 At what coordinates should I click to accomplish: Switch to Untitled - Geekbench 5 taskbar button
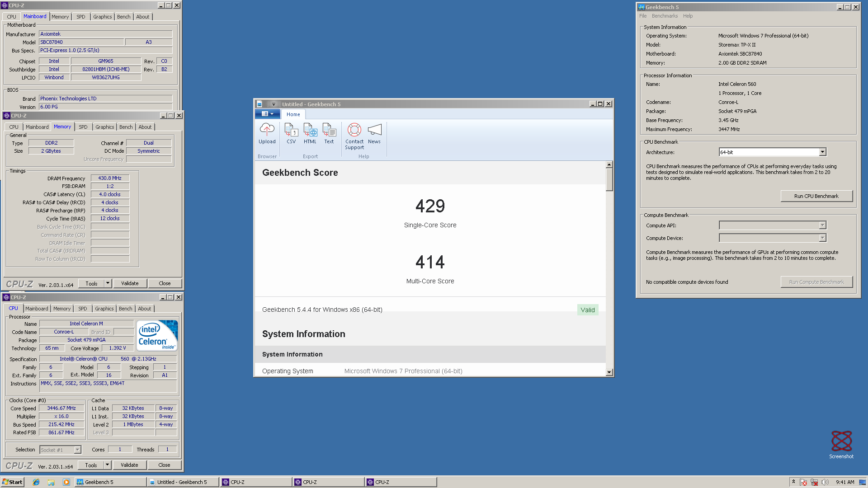[x=183, y=482]
